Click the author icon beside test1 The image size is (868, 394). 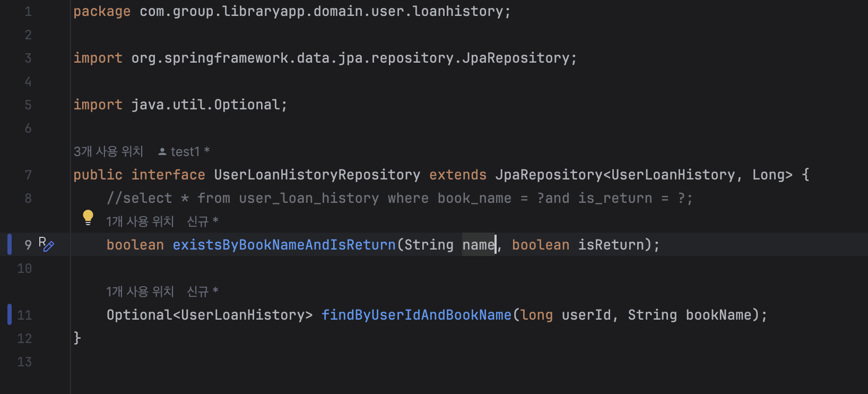click(162, 152)
